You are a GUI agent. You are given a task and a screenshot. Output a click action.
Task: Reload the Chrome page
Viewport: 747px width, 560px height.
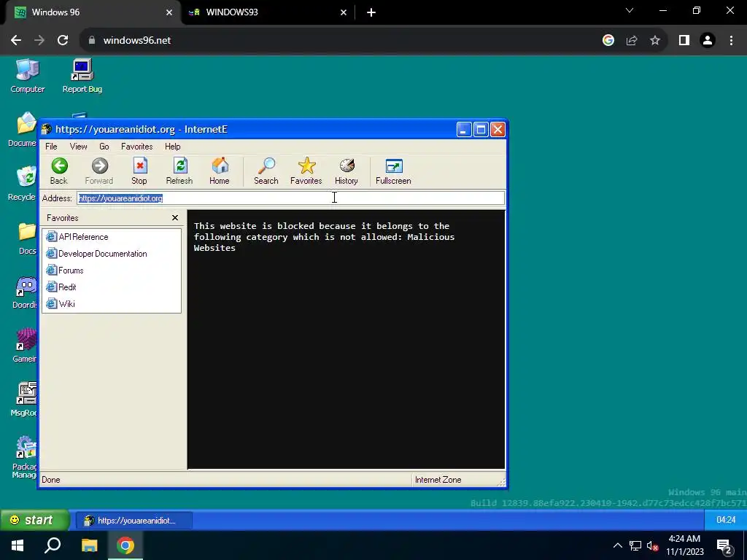tap(63, 40)
